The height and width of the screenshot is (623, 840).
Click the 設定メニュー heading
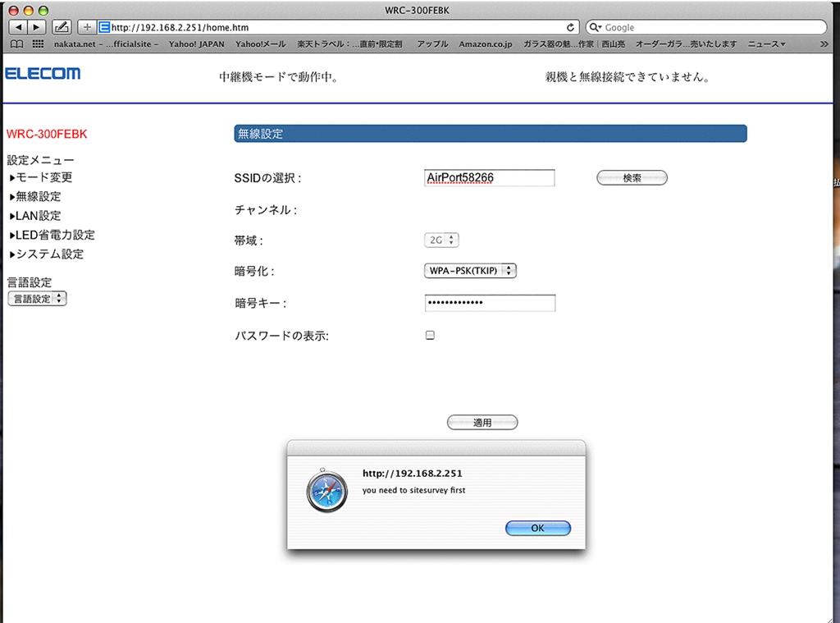(40, 160)
